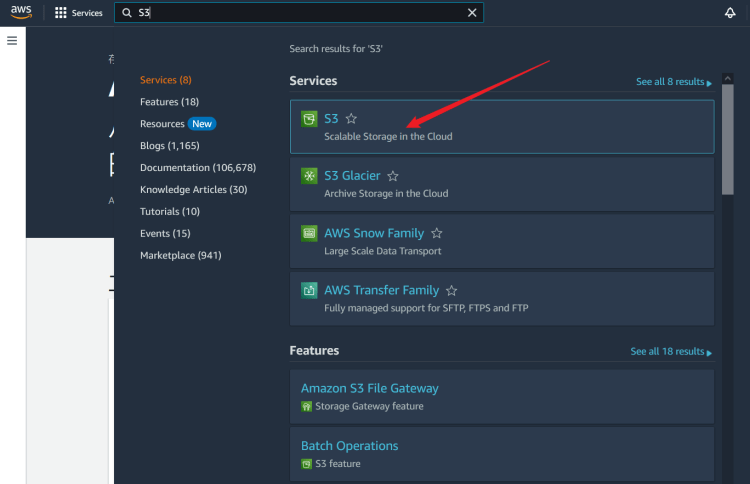Viewport: 750px width, 484px height.
Task: Open the S3 service link
Action: click(x=331, y=119)
